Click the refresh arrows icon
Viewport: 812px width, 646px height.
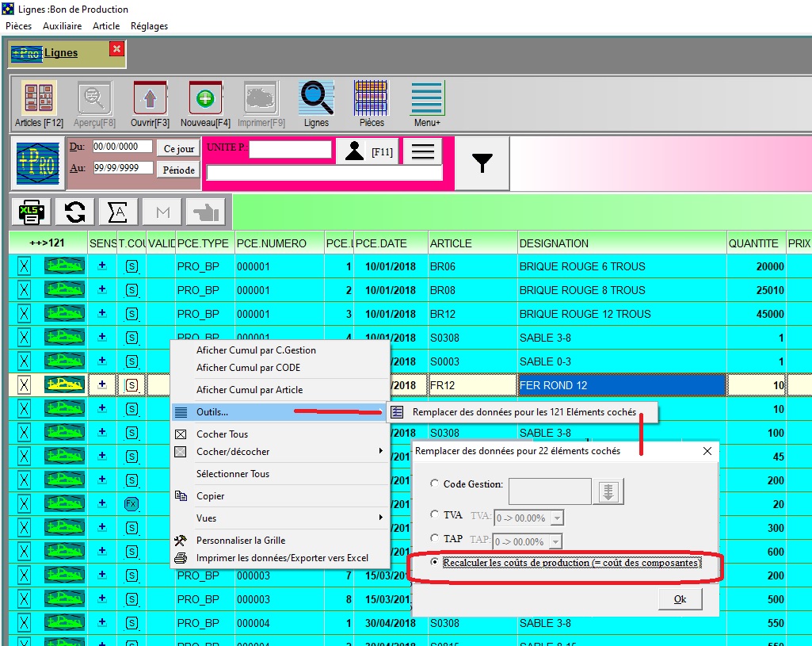75,212
